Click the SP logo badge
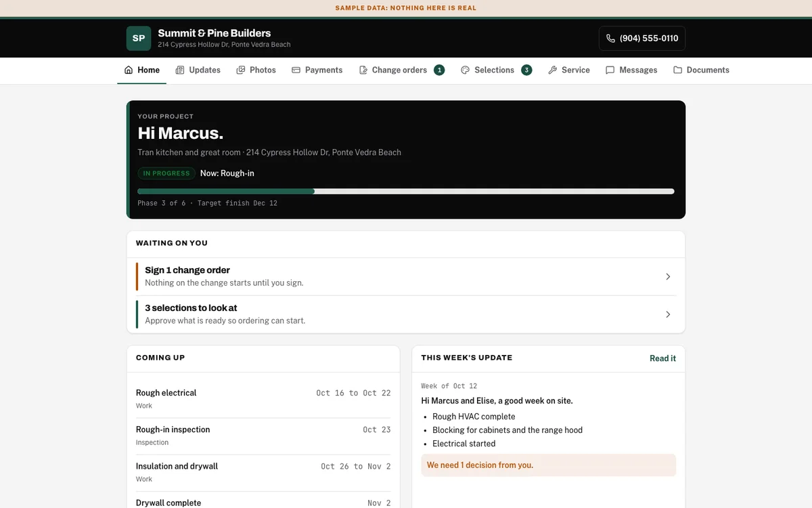This screenshot has height=508, width=812. click(x=139, y=39)
